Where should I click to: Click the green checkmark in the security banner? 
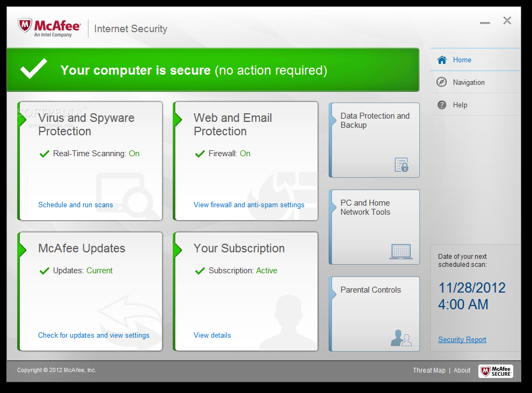click(33, 69)
